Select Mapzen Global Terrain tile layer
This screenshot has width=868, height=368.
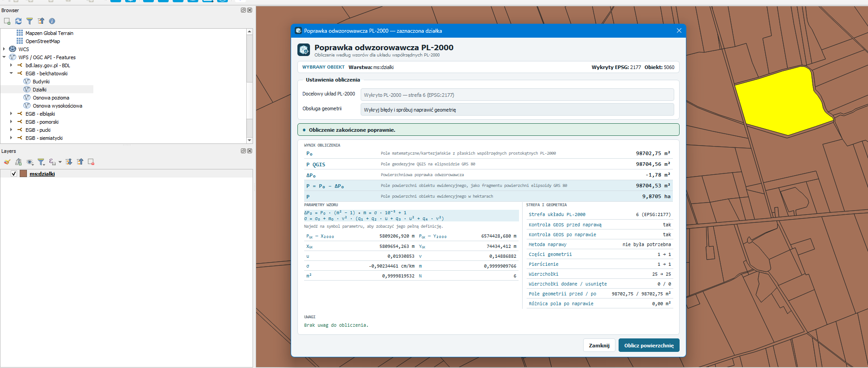pos(49,33)
